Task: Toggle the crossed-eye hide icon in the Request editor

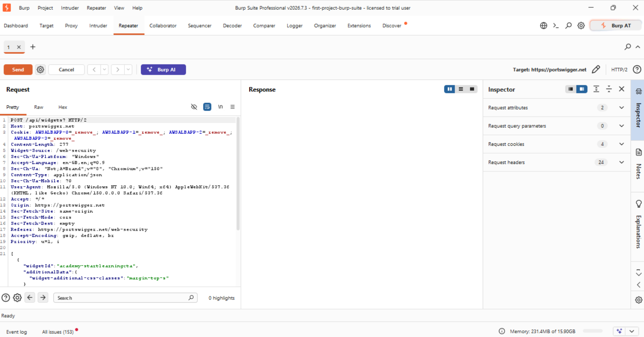Action: 194,107
